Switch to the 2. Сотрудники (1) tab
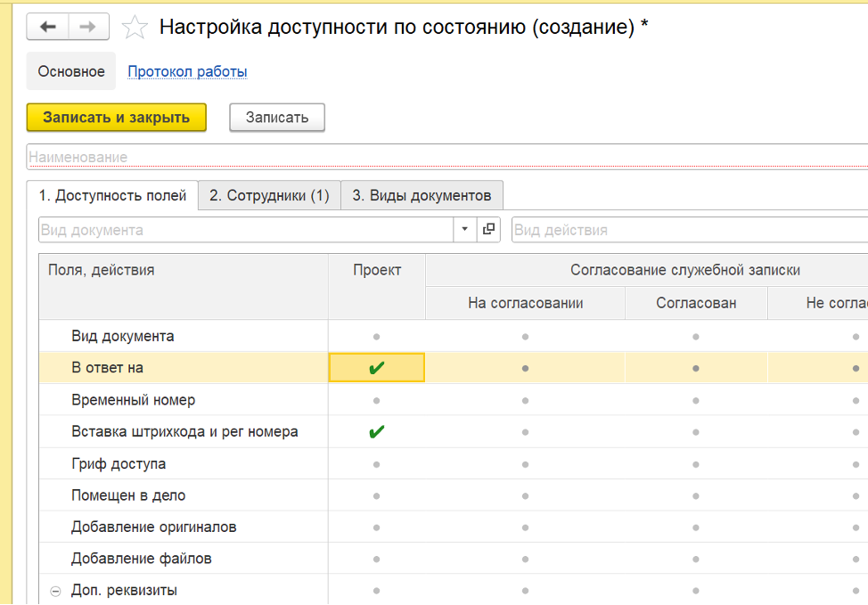Image resolution: width=868 pixels, height=605 pixels. coord(269,196)
